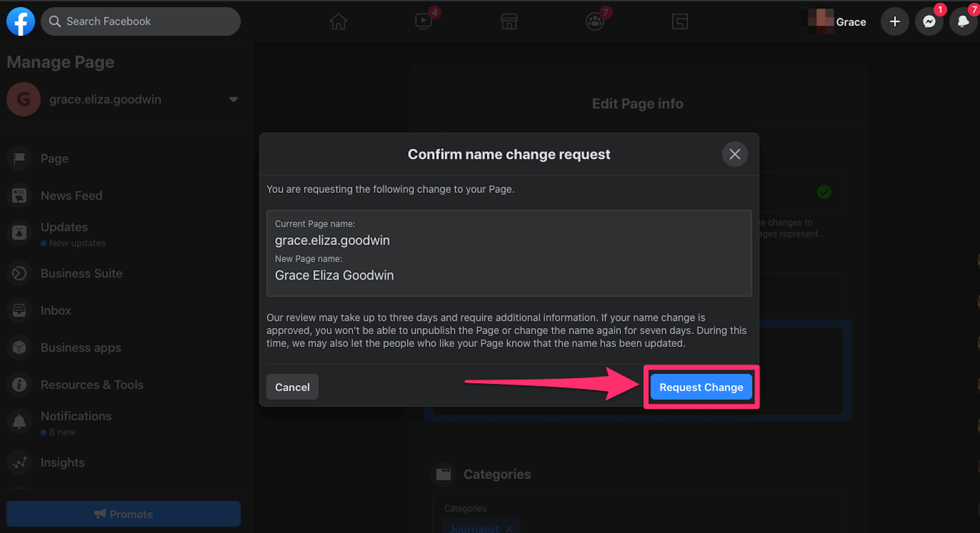Open Messenger from the top bar
This screenshot has height=533, width=980.
click(x=929, y=22)
